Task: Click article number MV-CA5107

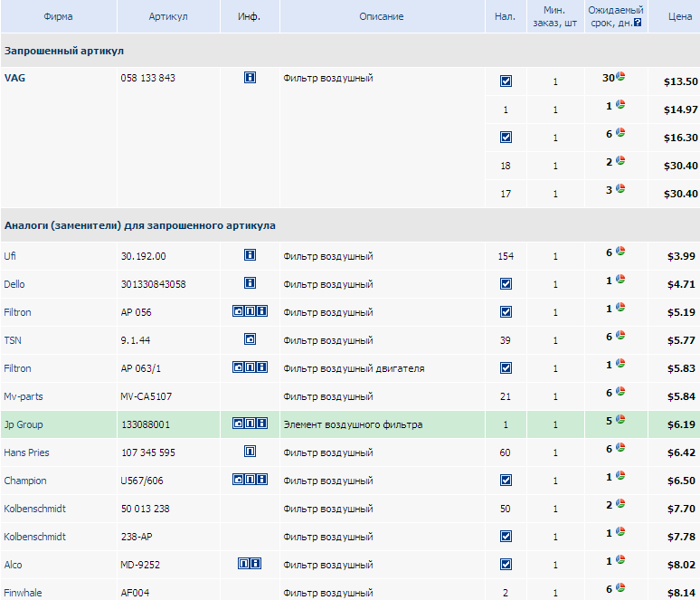Action: 146,396
